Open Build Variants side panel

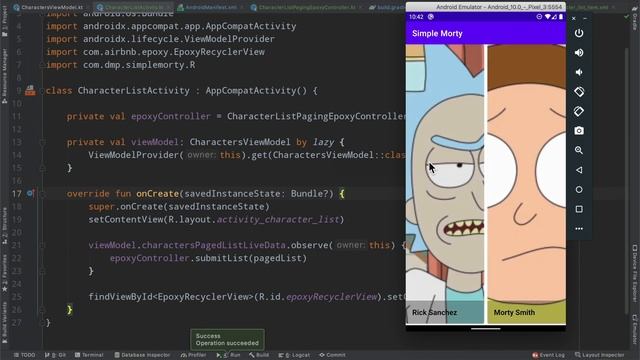tap(4, 322)
